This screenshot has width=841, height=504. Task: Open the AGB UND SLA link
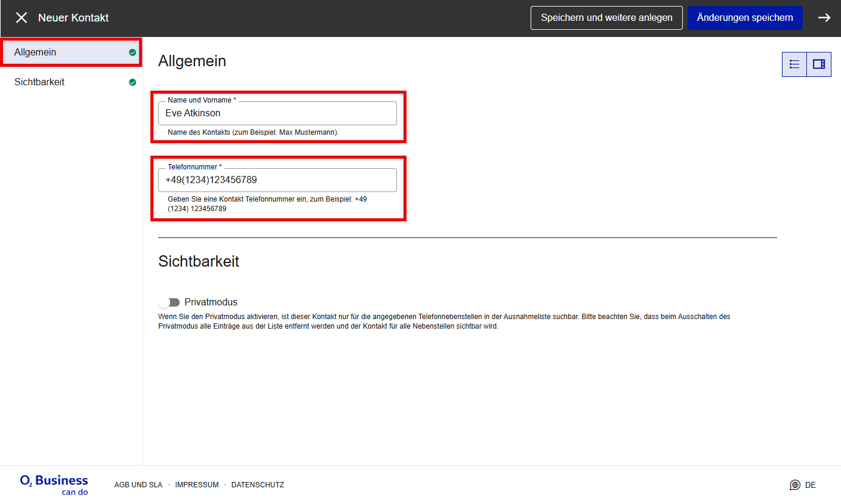coord(138,485)
